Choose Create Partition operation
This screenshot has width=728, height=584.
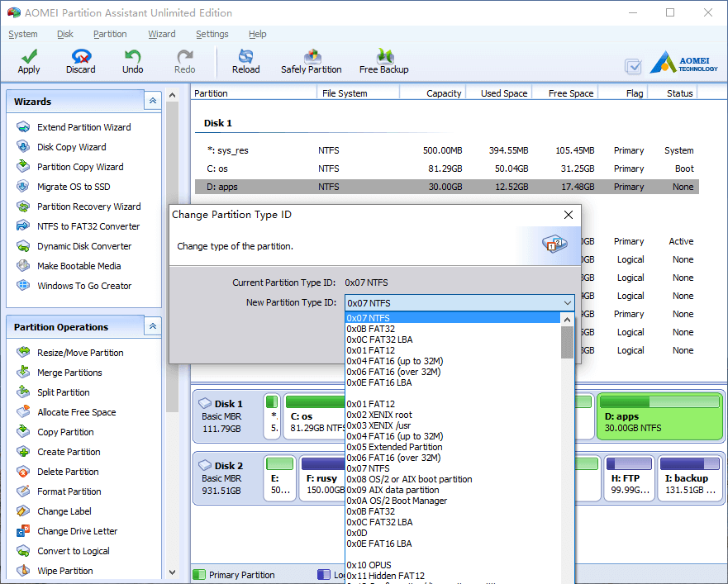coord(69,452)
